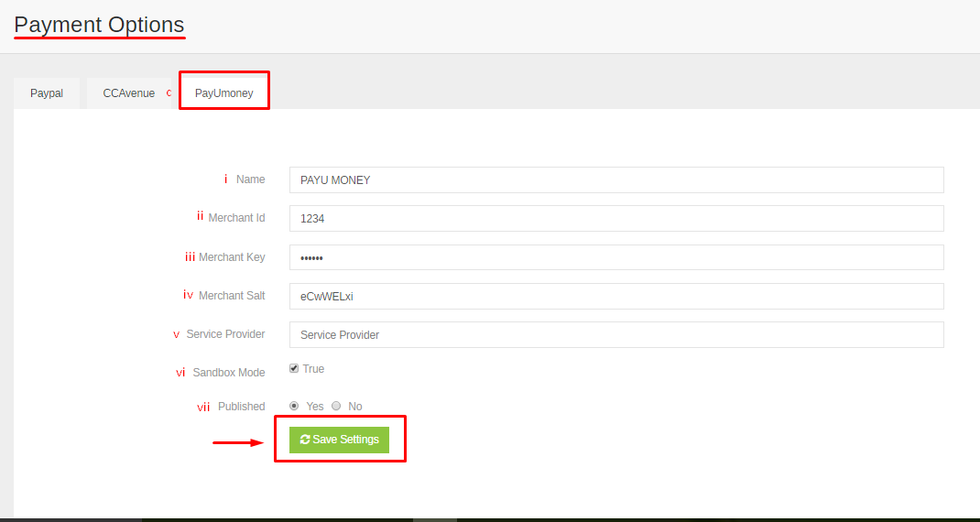Screen dimensions: 980x522
Task: Click the Published label
Action: [241, 407]
